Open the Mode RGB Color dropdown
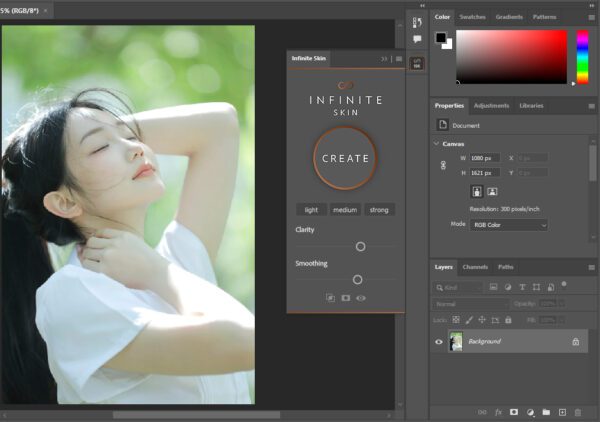Screen dimensions: 600x422 pos(509,225)
